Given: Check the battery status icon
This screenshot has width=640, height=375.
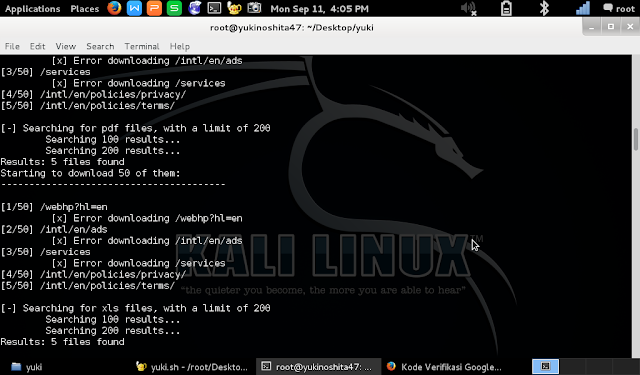Looking at the screenshot, I should (x=506, y=9).
